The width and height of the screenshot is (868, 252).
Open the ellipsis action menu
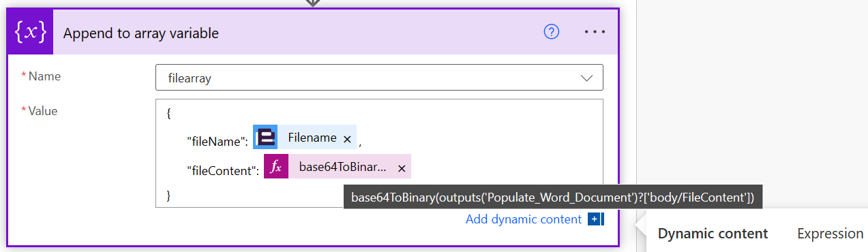[x=595, y=32]
